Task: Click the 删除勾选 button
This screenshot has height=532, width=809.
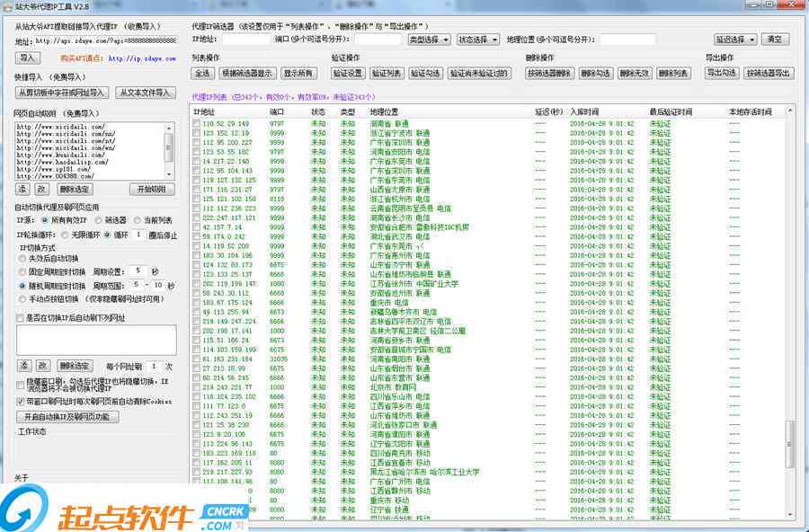Action: click(595, 74)
